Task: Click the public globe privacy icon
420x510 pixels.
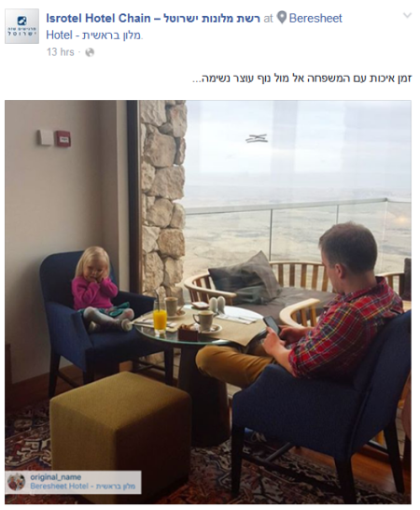Action: pos(90,52)
